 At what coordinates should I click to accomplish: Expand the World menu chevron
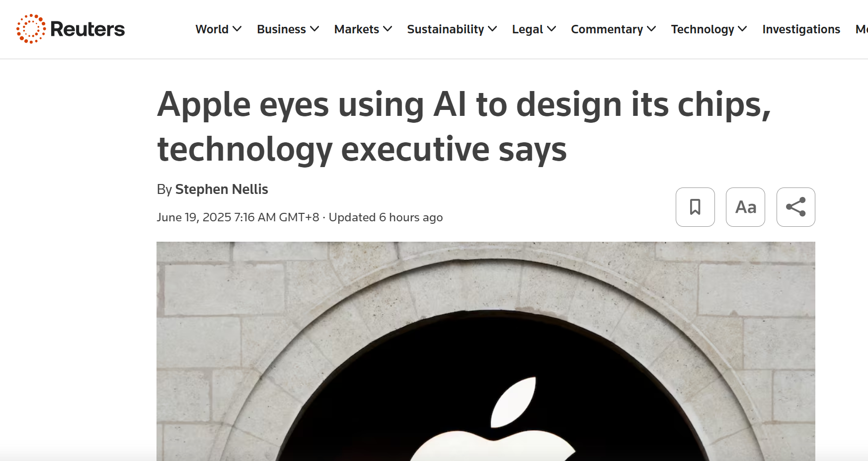237,29
